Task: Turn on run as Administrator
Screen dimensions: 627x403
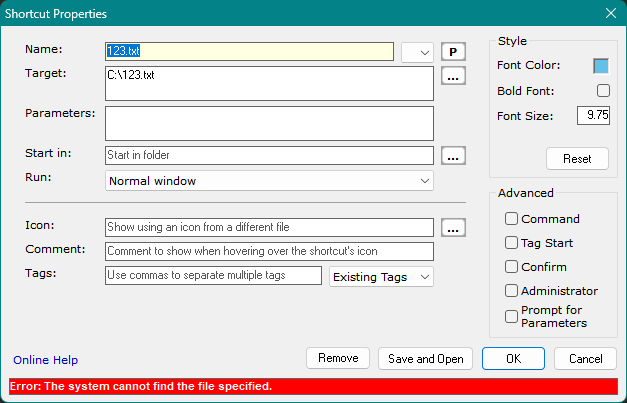Action: click(x=512, y=291)
